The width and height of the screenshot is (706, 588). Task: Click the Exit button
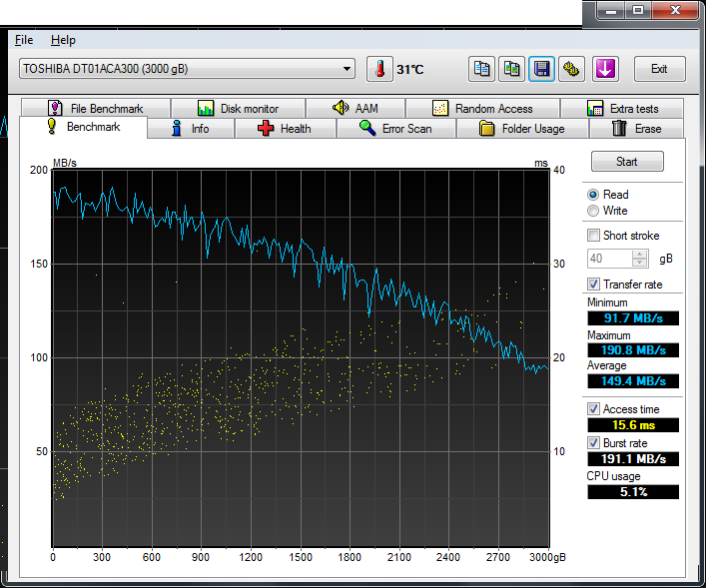pos(659,69)
